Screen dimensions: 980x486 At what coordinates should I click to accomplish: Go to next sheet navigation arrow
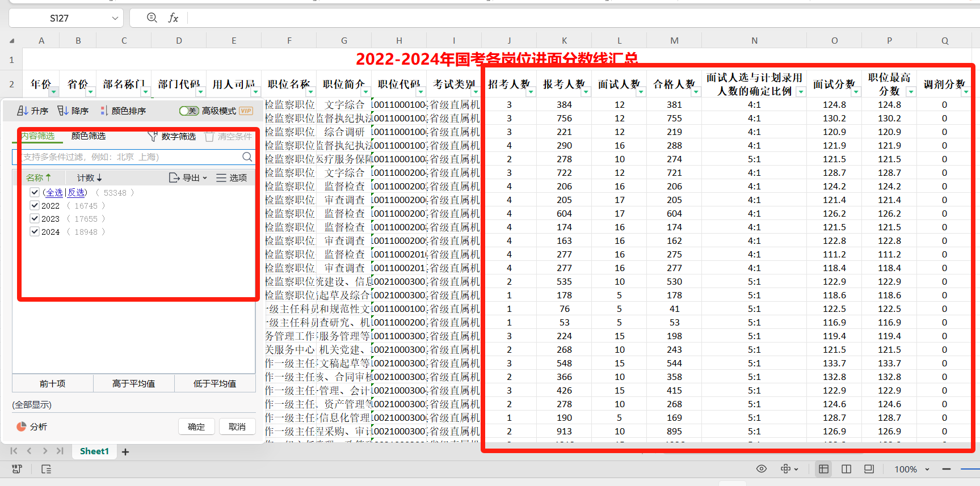45,451
